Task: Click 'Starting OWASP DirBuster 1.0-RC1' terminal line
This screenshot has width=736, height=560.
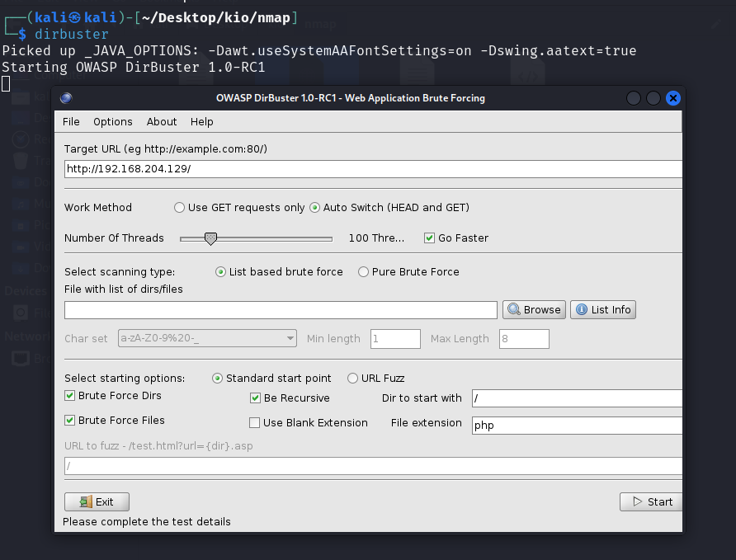Action: (x=134, y=67)
